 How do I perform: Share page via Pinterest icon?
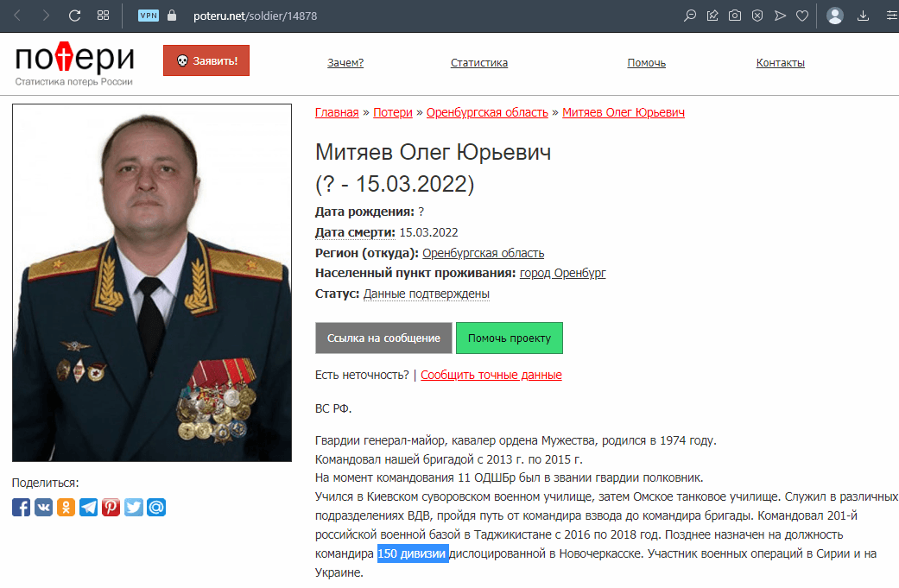(111, 507)
